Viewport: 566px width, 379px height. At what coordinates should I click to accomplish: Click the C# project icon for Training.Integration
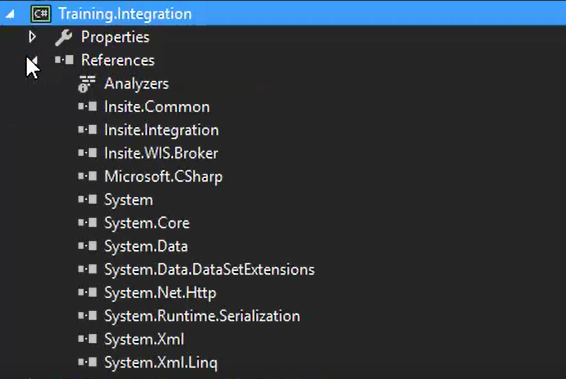[40, 14]
